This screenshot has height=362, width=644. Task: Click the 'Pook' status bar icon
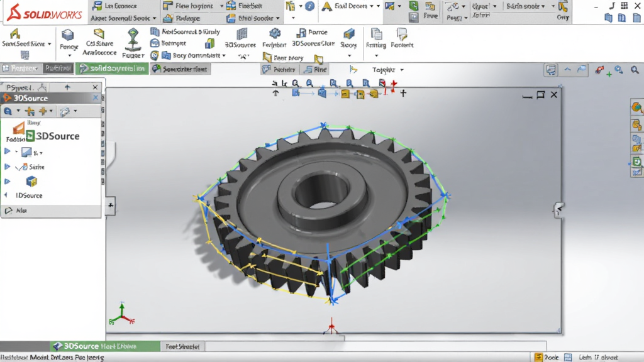[538, 358]
